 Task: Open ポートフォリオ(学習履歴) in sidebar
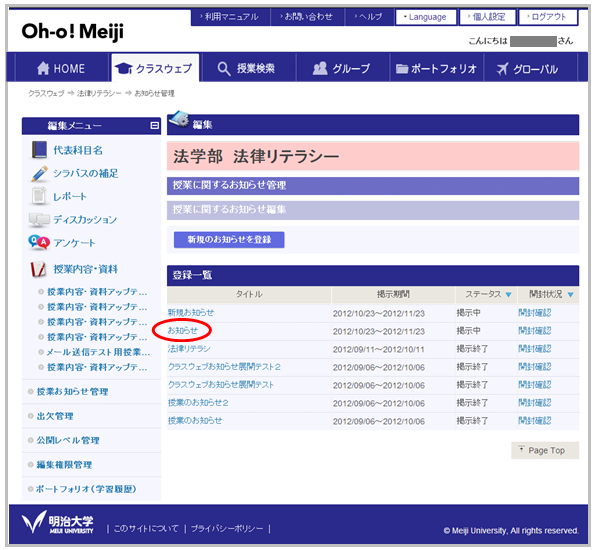[x=86, y=489]
